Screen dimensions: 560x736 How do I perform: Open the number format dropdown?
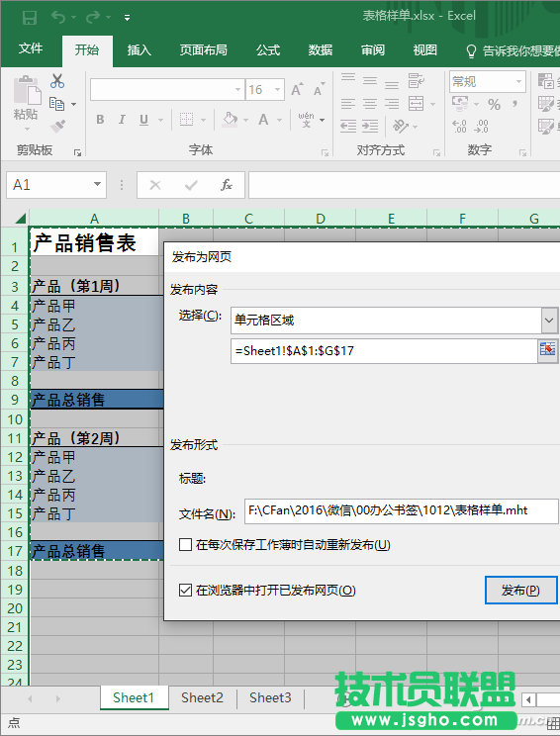[x=518, y=82]
